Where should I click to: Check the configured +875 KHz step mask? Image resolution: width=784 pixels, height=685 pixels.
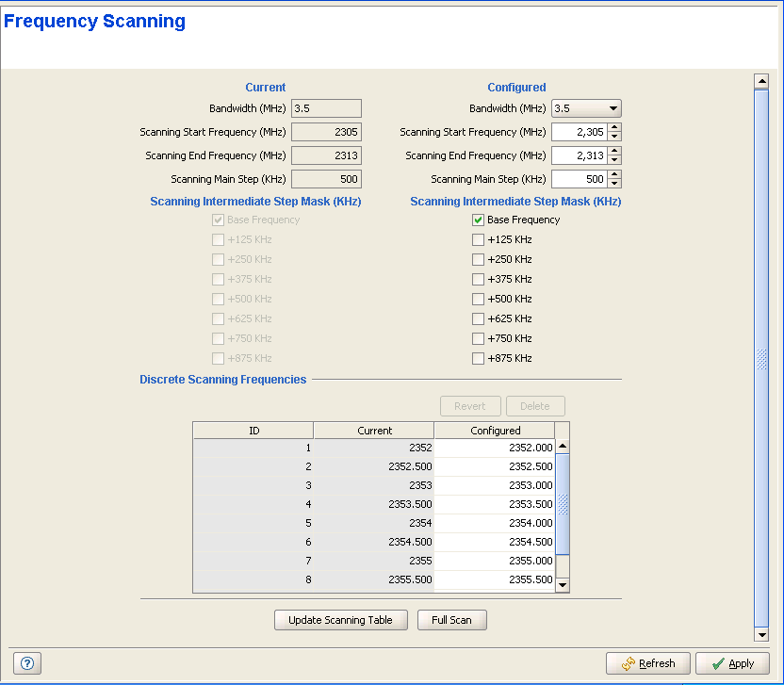[x=478, y=358]
